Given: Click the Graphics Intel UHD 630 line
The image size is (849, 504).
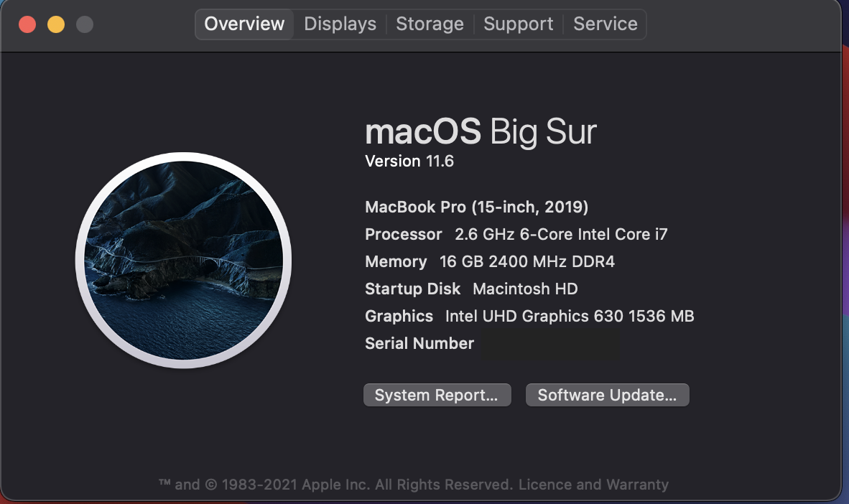Looking at the screenshot, I should click(x=529, y=316).
